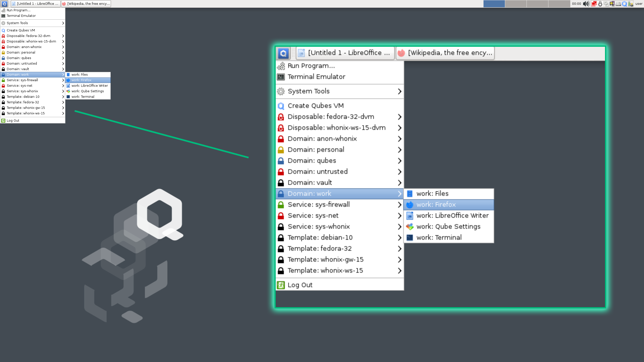Select Log Out label in the small menu
Viewport: 644px width, 362px height.
[13, 121]
